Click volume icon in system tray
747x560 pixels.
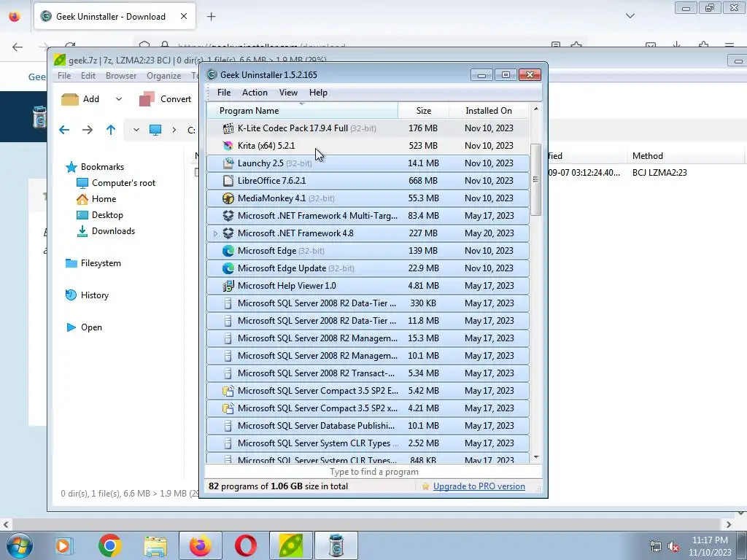[x=673, y=547]
